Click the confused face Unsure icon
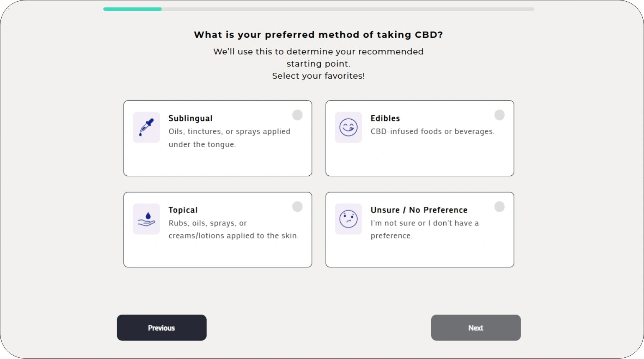Image resolution: width=644 pixels, height=359 pixels. (x=348, y=219)
